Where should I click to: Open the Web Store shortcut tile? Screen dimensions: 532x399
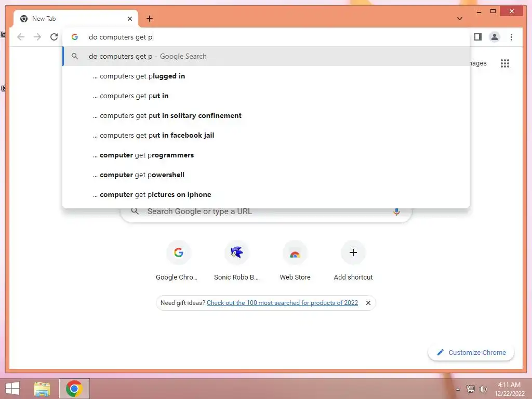point(295,261)
